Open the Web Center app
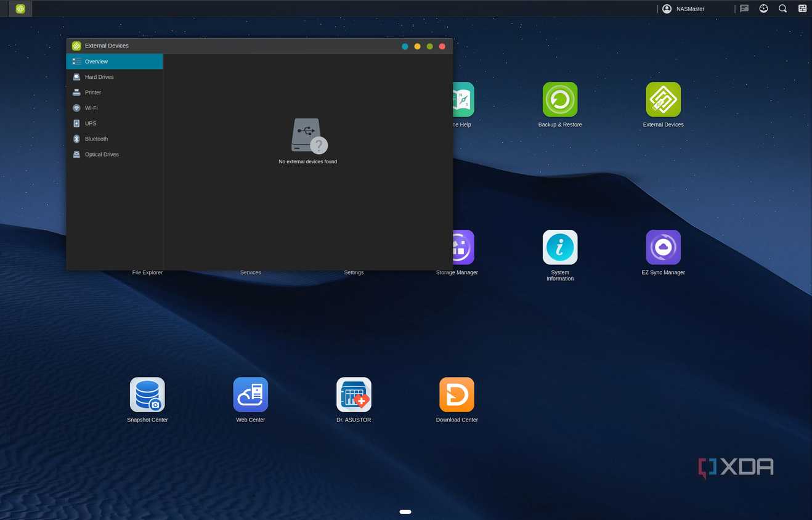The image size is (812, 520). (251, 394)
